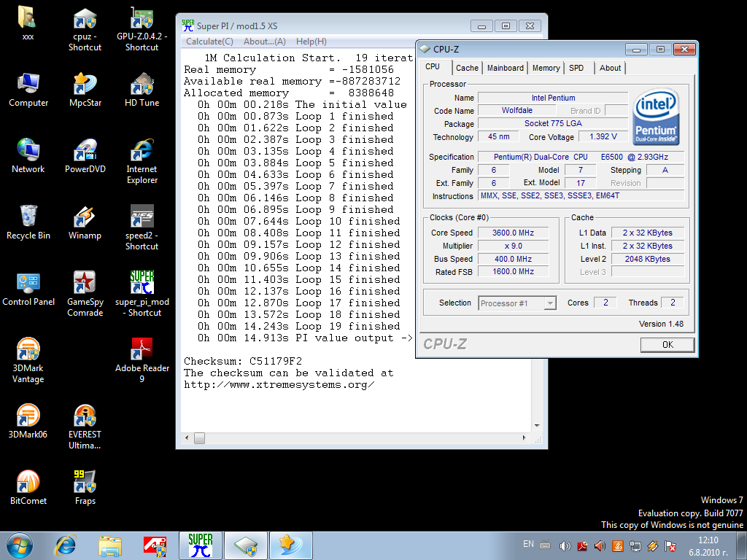Image resolution: width=747 pixels, height=560 pixels.
Task: Switch to MpcStar taskbar button
Action: tap(290, 545)
